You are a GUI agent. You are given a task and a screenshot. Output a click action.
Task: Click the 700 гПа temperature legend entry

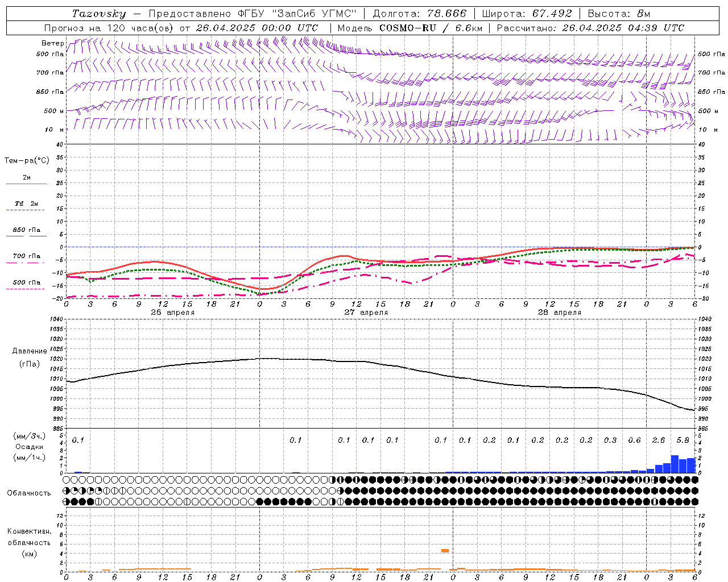coord(26,256)
